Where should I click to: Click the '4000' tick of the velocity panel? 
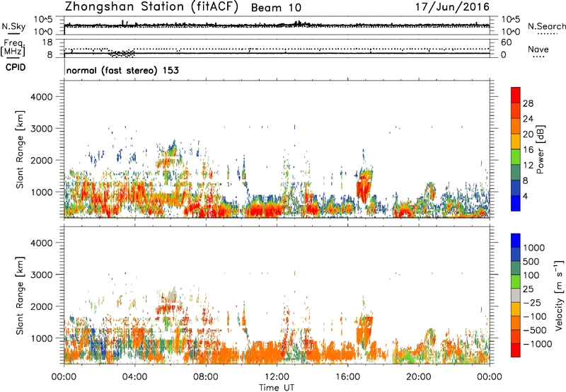pyautogui.click(x=41, y=243)
